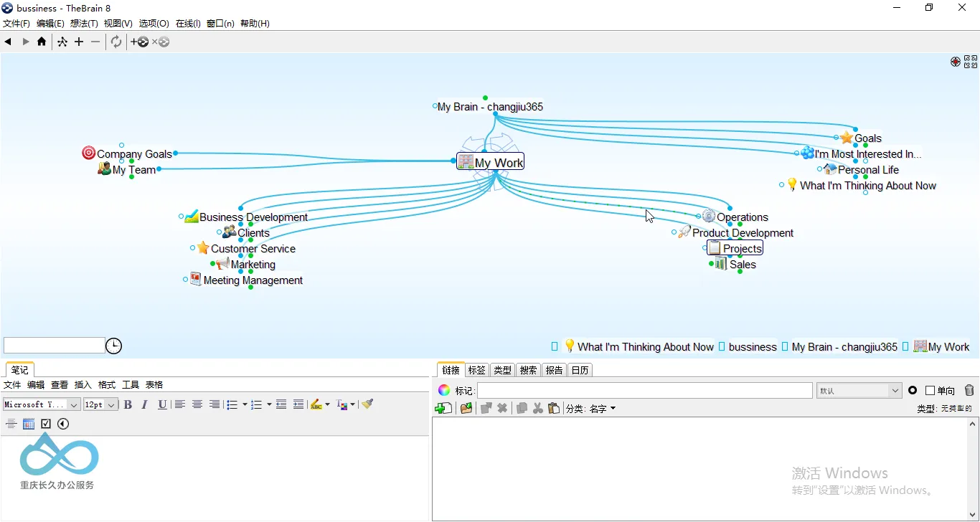Click the text color swatch icon

pyautogui.click(x=341, y=404)
